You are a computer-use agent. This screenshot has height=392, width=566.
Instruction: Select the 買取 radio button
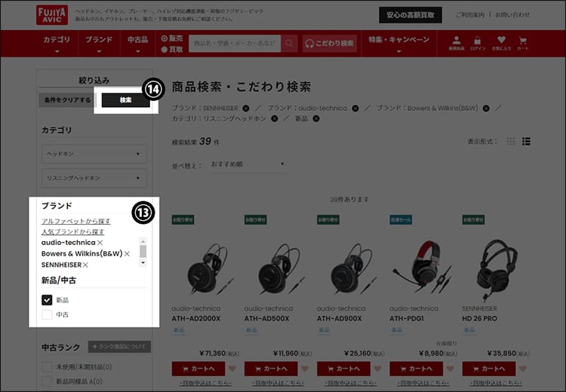pyautogui.click(x=165, y=50)
